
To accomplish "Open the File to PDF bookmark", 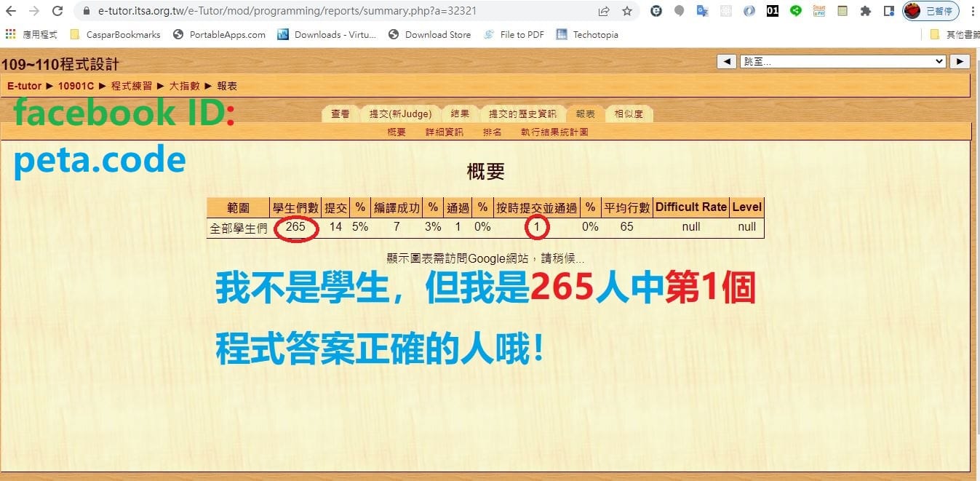I will click(514, 34).
